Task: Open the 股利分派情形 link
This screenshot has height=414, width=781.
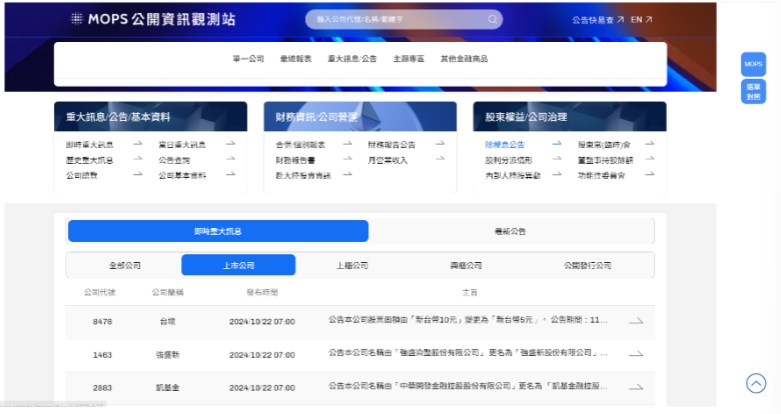Action: (x=509, y=160)
